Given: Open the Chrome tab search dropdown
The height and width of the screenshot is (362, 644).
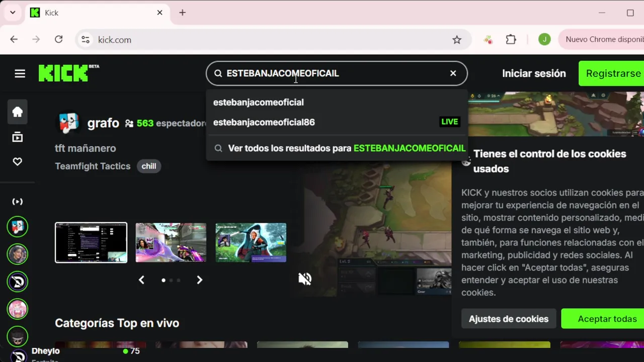Looking at the screenshot, I should (x=13, y=13).
